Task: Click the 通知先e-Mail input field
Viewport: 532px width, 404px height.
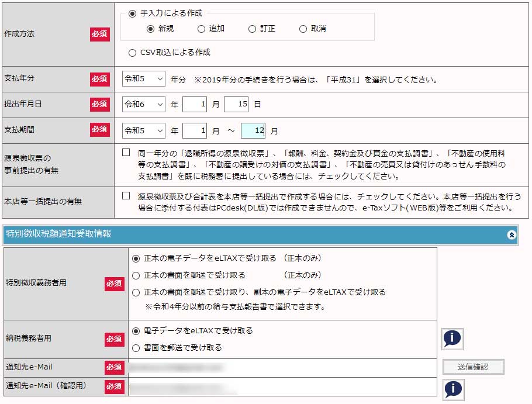Action: (x=282, y=368)
